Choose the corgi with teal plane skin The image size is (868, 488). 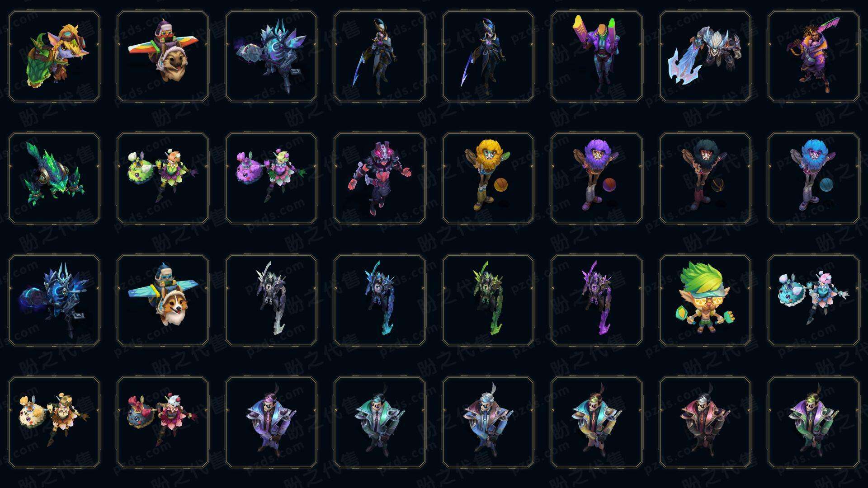pos(163,300)
